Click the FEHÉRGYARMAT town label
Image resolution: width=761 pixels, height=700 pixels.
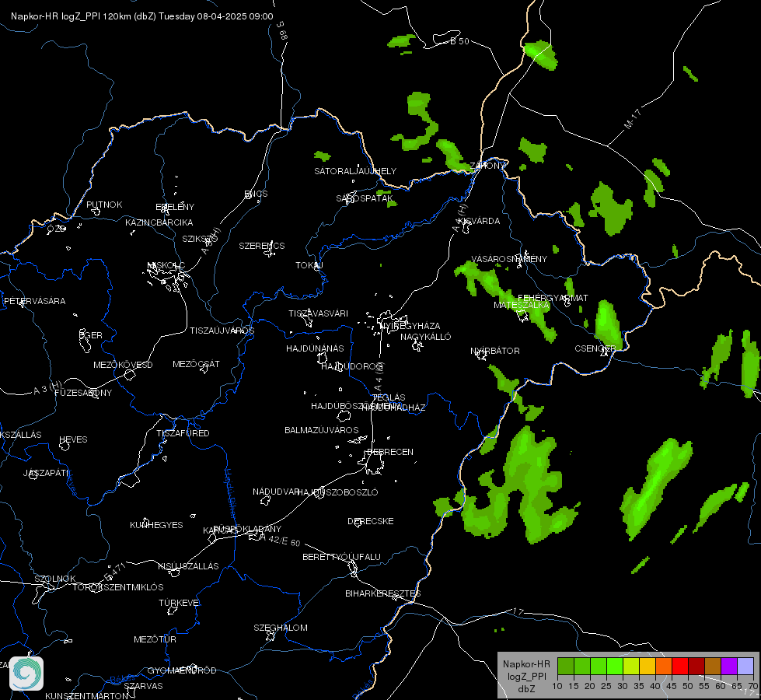(553, 298)
